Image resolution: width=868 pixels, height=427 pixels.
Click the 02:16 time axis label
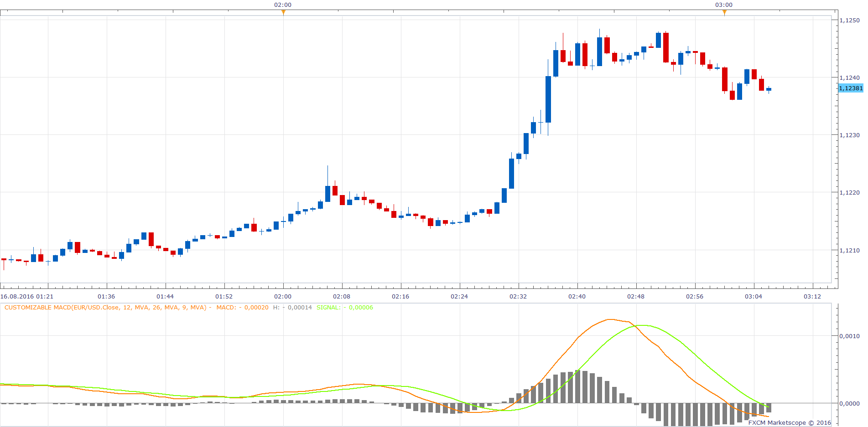coord(400,296)
